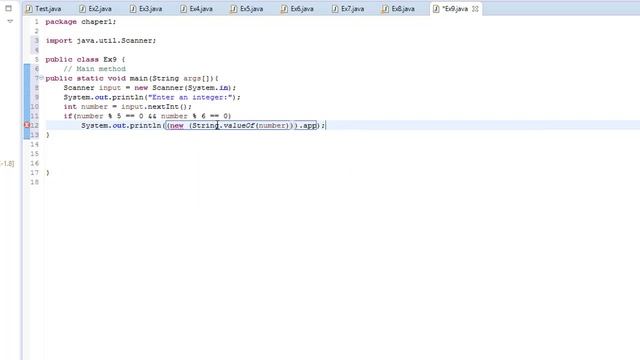Click the minimize view icon in left panel
The width and height of the screenshot is (640, 360).
click(9, 8)
